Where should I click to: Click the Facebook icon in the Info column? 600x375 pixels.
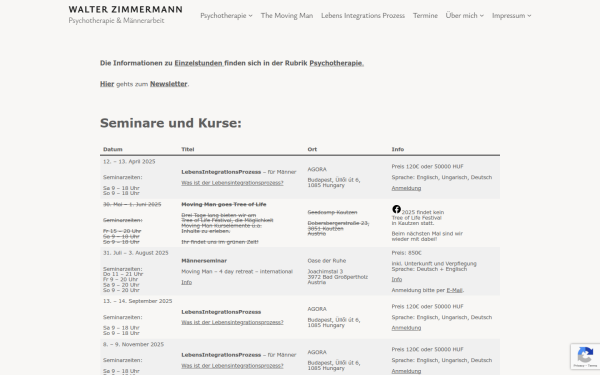[396, 209]
